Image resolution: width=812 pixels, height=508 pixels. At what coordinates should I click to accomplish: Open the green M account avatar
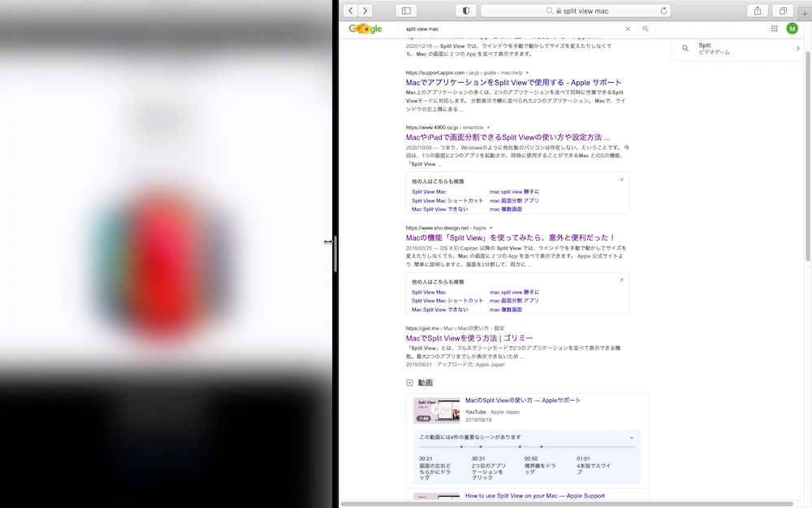click(792, 28)
